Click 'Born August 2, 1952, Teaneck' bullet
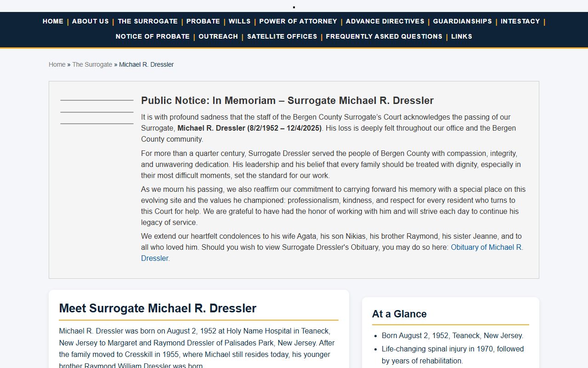The height and width of the screenshot is (368, 588). 452,335
